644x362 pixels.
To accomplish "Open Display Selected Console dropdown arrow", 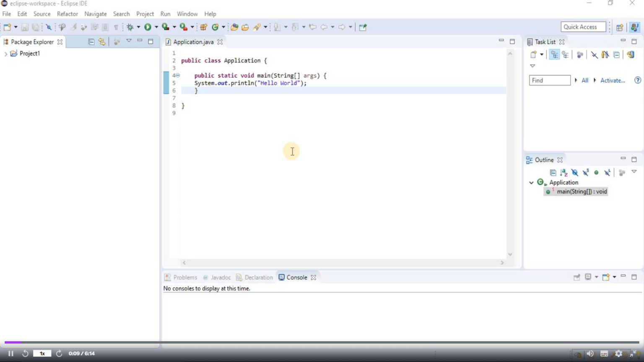I will pos(596,277).
